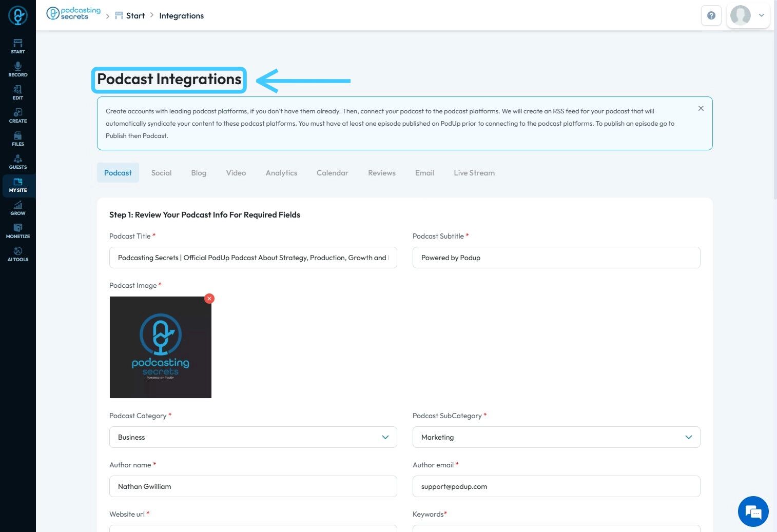Viewport: 777px width, 532px height.
Task: Open the Start section in sidebar
Action: (x=18, y=46)
